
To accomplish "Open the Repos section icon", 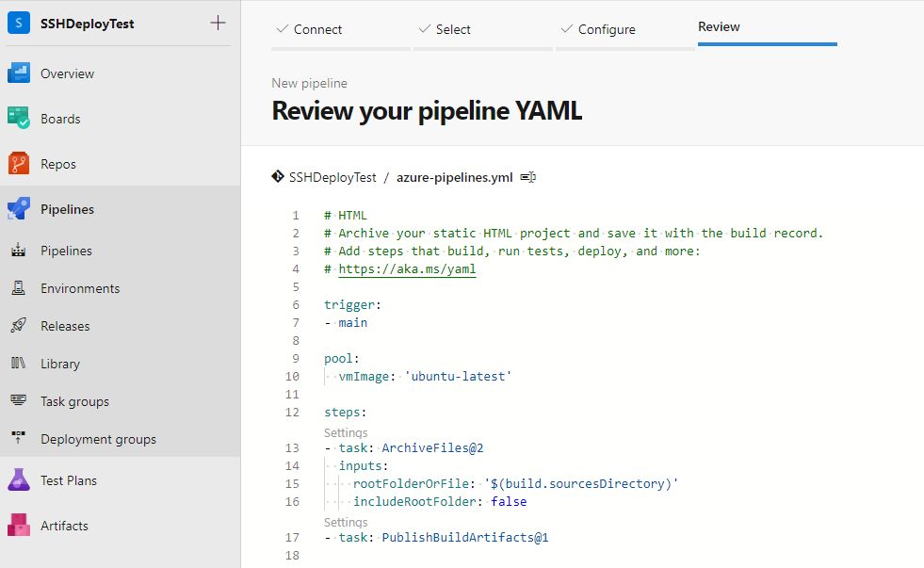I will click(18, 164).
